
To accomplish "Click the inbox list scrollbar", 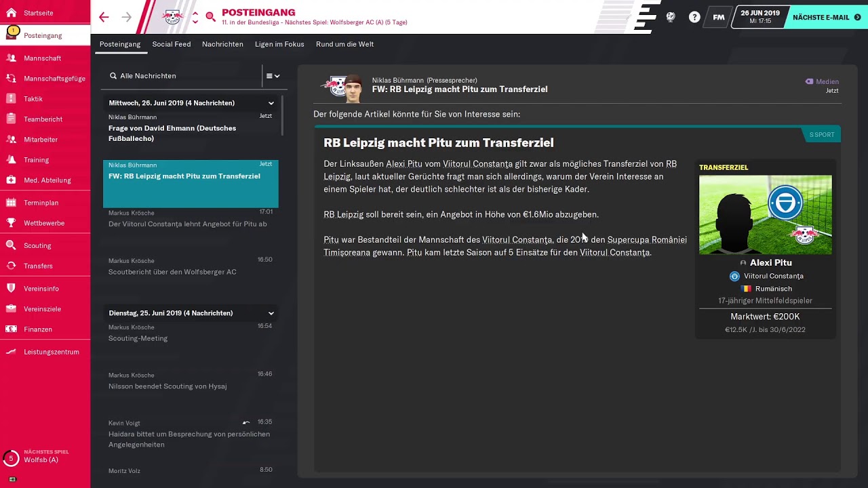I will (x=282, y=117).
